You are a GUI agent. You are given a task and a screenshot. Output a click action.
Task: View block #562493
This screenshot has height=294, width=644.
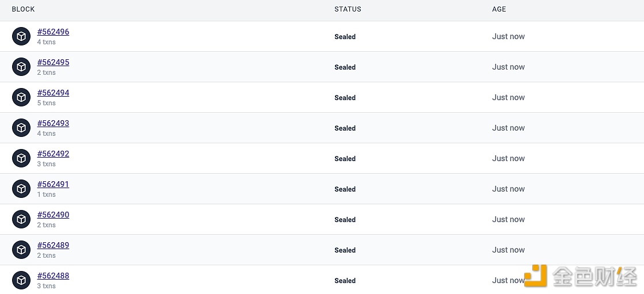coord(53,124)
